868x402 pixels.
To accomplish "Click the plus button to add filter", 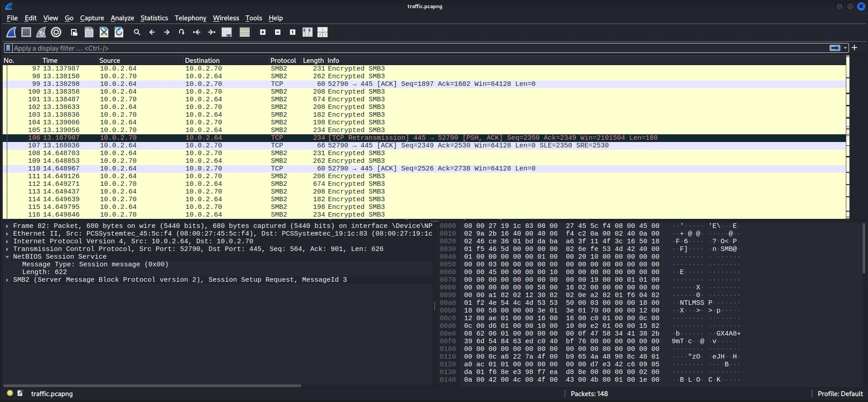I will pyautogui.click(x=854, y=48).
